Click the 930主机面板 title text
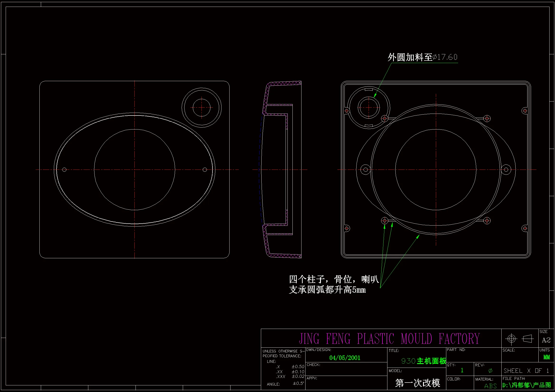 (423, 361)
